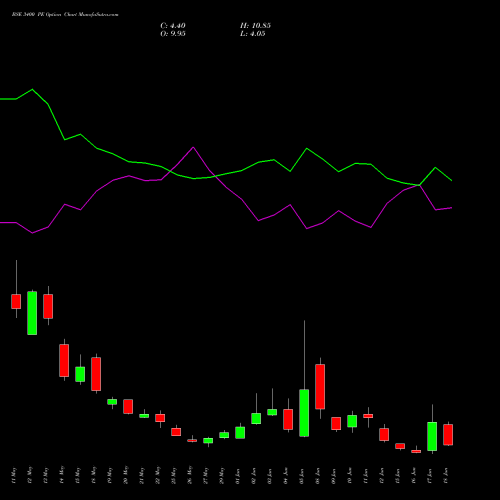Select the green candle above 17 Jun
This screenshot has height=500, width=500.
click(x=432, y=436)
